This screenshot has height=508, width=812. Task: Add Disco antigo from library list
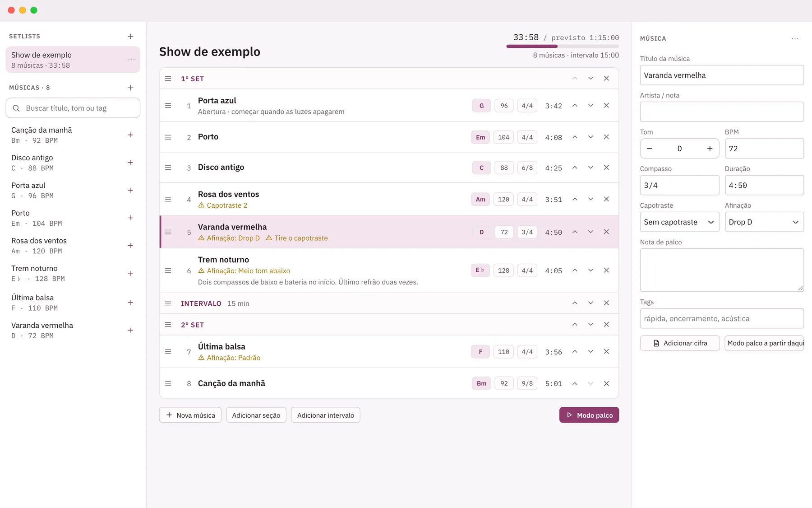tap(130, 163)
